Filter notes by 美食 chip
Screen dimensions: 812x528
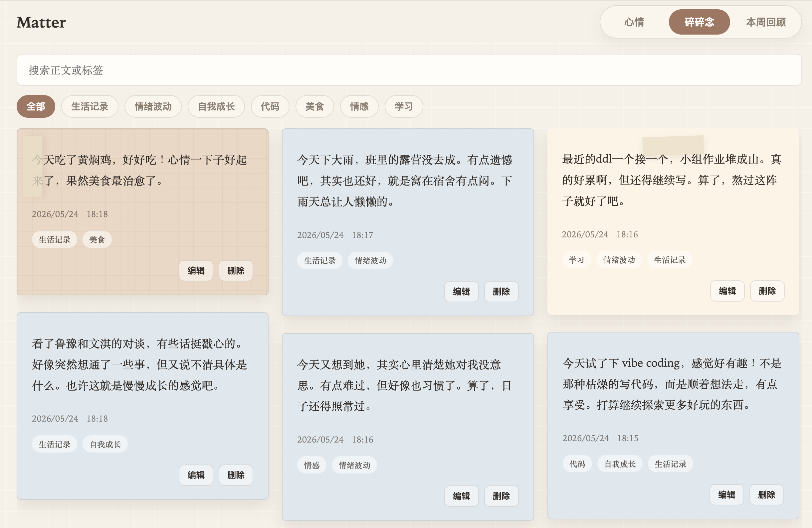(x=314, y=106)
